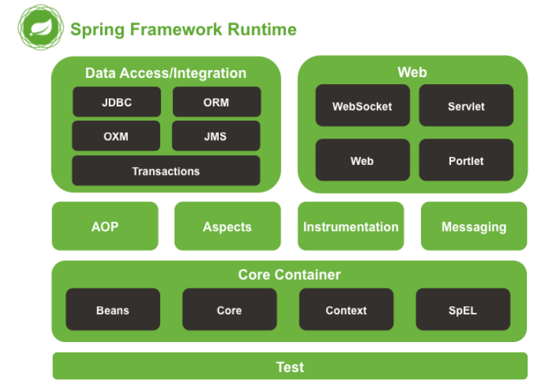
Task: Click the Aspects block
Action: point(227,226)
